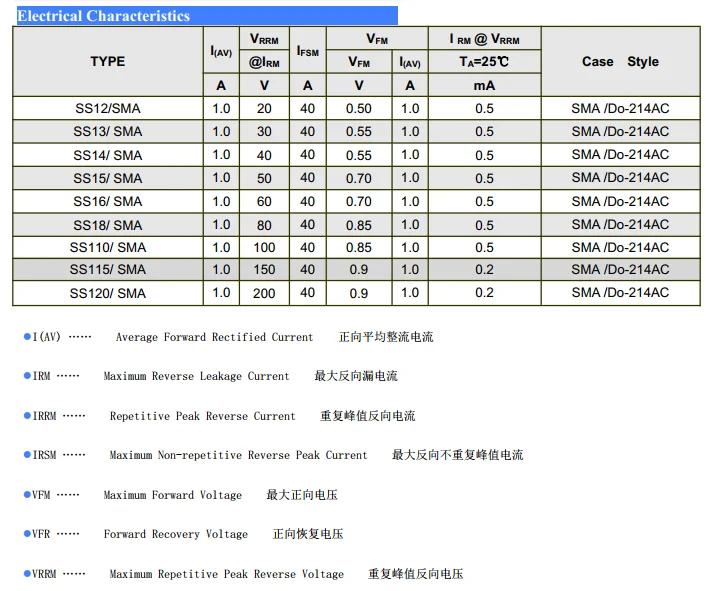This screenshot has height=591, width=706.
Task: Select the 'Average Forward Rectified Current' text
Action: click(214, 337)
